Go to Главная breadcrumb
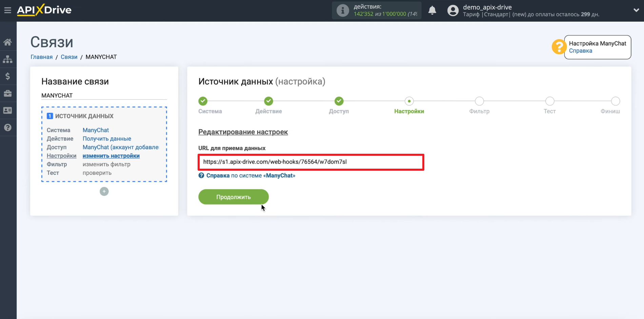Image resolution: width=644 pixels, height=319 pixels. [41, 57]
